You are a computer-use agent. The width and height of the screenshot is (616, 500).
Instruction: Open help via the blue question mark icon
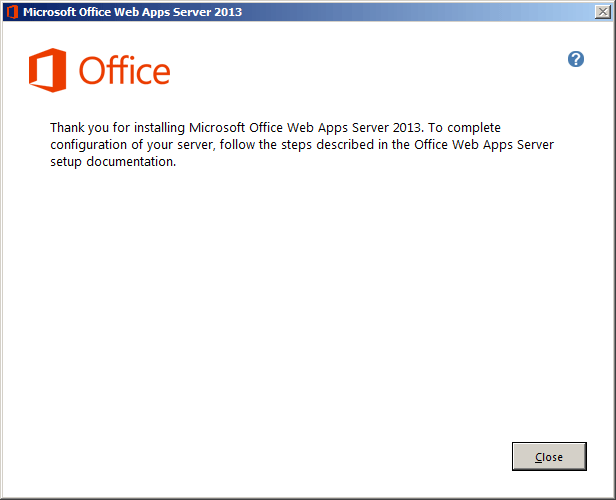[x=576, y=59]
